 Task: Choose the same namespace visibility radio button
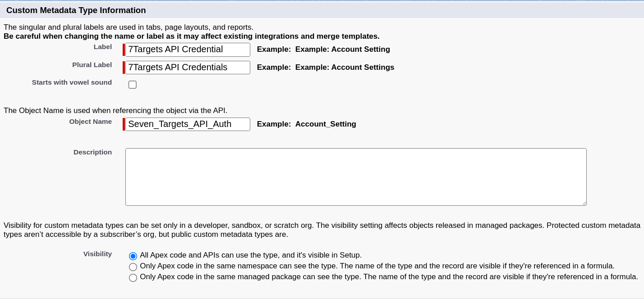(x=133, y=267)
